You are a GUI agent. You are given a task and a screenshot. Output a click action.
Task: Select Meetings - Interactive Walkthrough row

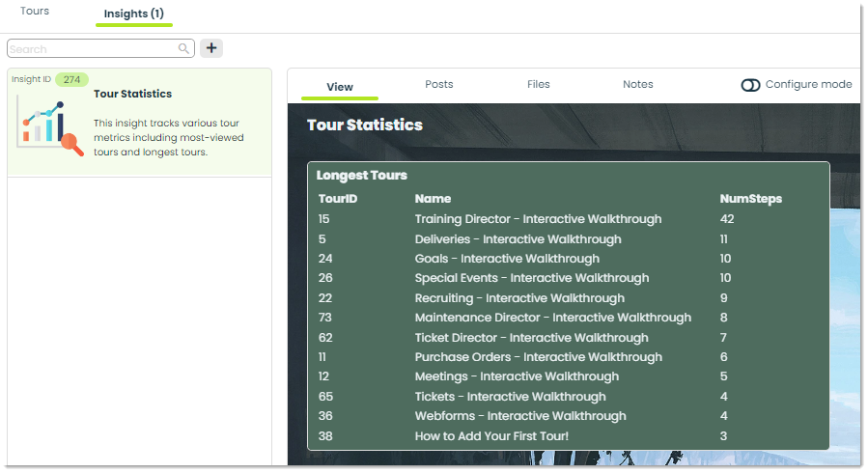pyautogui.click(x=568, y=376)
